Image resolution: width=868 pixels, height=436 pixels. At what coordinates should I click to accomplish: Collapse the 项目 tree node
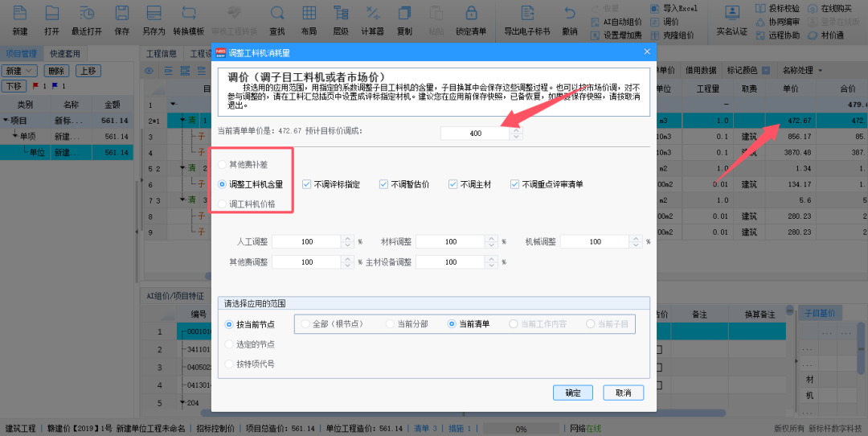5,121
